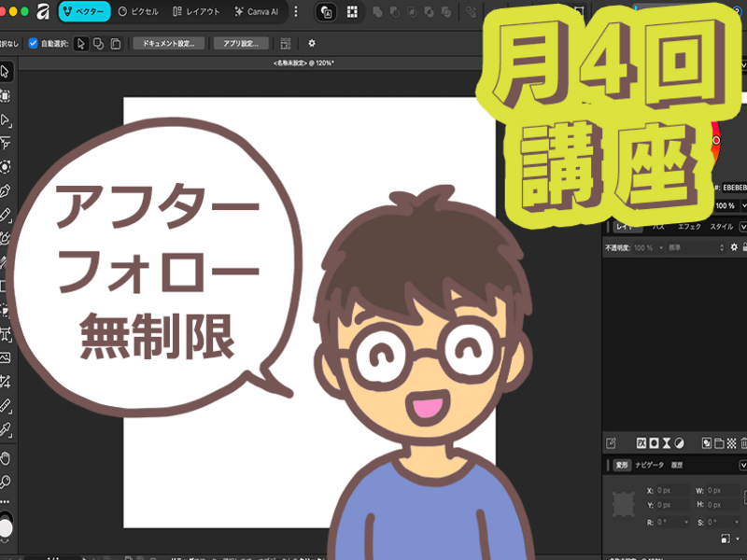Select the Move tool in left toolbar

[x=6, y=72]
